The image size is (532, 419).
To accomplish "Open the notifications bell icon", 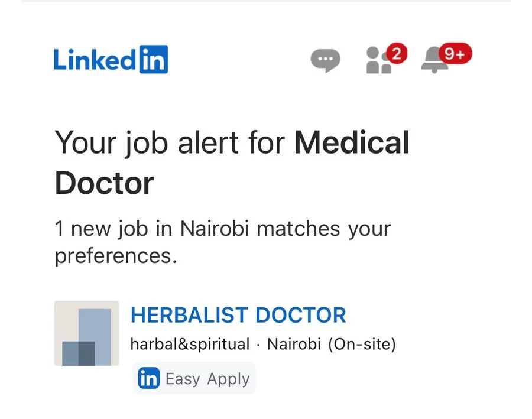I will pyautogui.click(x=434, y=60).
